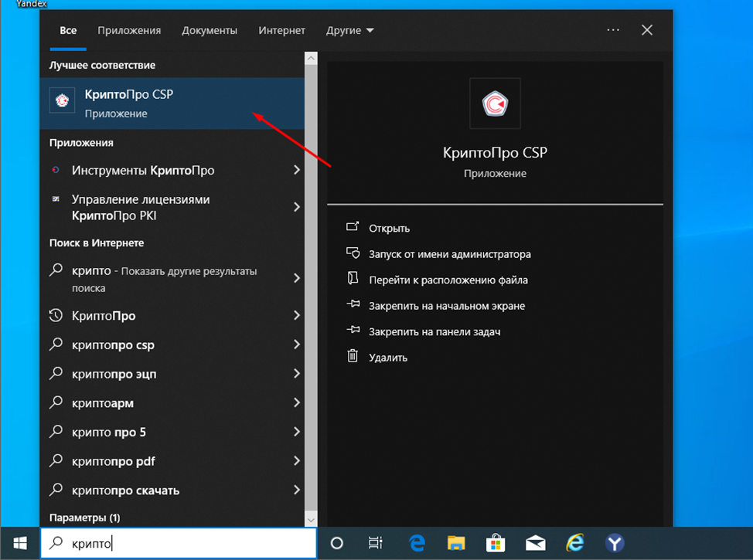Viewport: 753px width, 560px height.
Task: Choose Запуск от имени администратора
Action: click(x=449, y=254)
